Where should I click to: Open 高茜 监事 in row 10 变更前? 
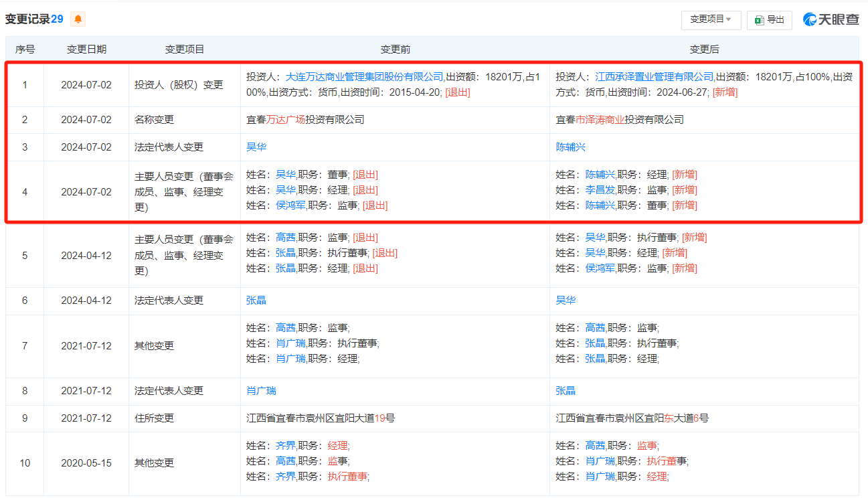[x=286, y=461]
